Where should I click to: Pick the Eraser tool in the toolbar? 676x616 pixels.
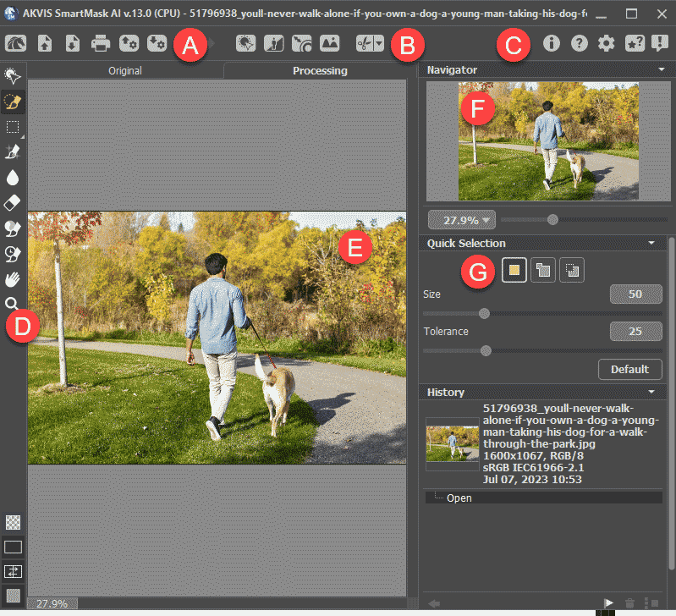(13, 203)
